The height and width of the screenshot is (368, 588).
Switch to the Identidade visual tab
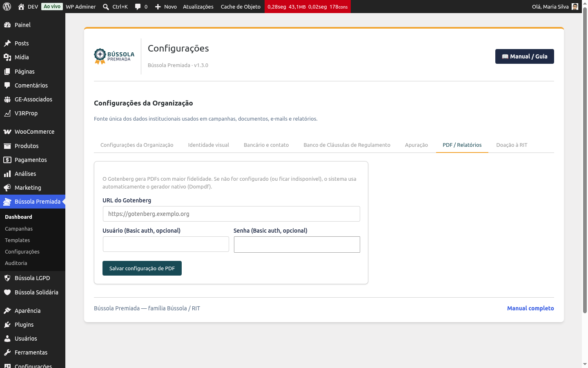[208, 145]
